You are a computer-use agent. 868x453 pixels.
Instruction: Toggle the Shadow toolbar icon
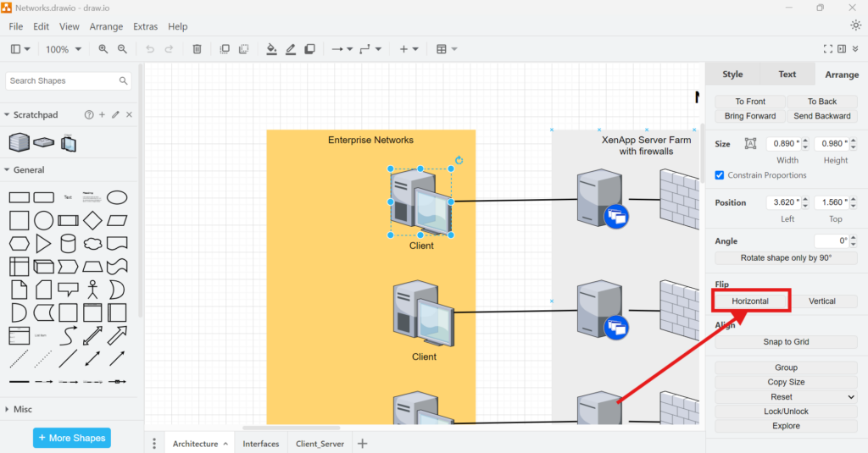coord(310,49)
